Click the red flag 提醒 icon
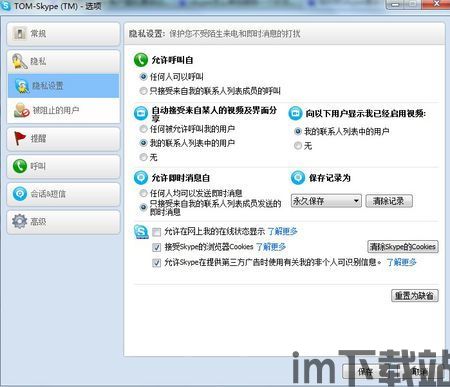 pyautogui.click(x=20, y=138)
